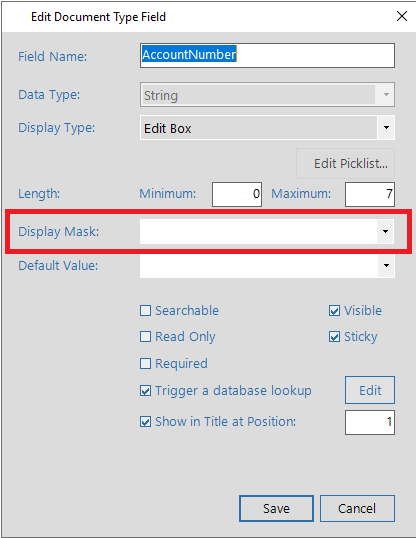Save the field changes

pyautogui.click(x=276, y=508)
